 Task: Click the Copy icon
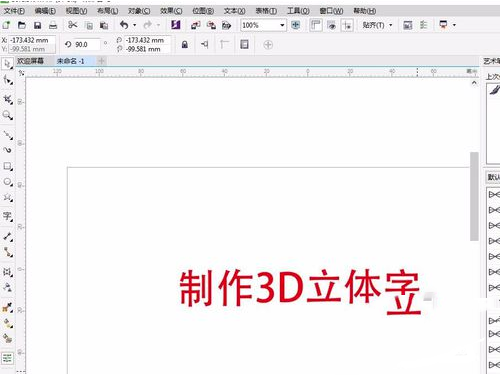click(x=89, y=26)
